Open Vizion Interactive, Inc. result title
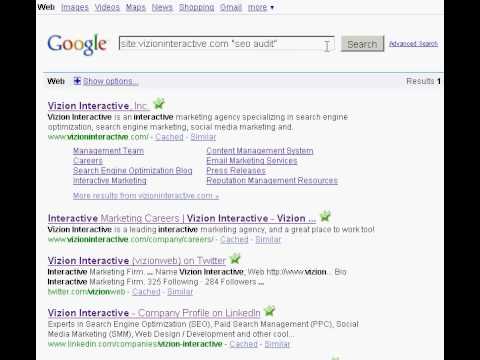 99,106
